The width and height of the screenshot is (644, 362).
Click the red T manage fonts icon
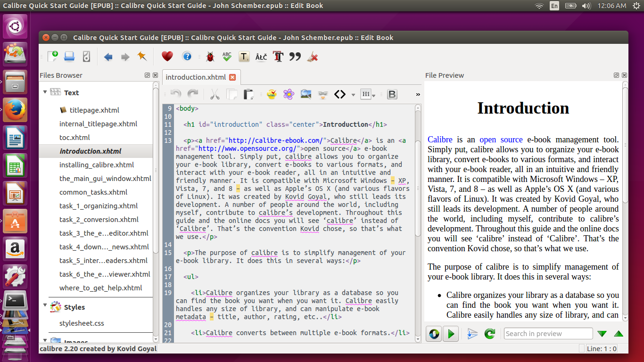click(x=278, y=57)
